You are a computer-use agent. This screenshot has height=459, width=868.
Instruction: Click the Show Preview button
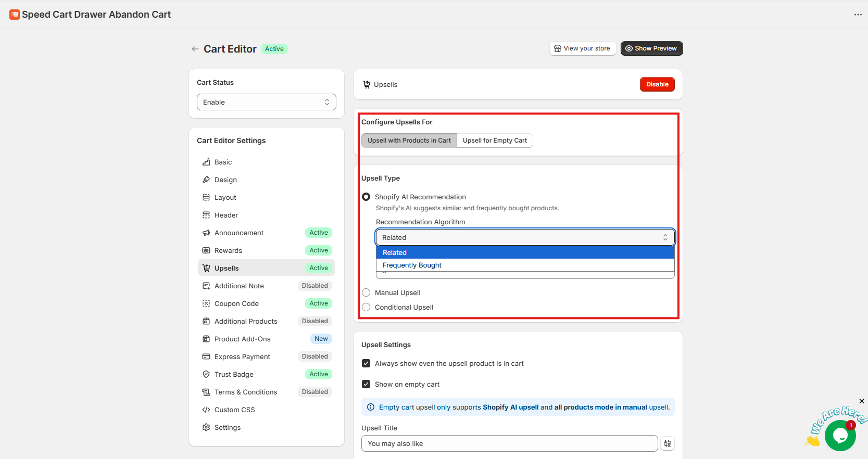[651, 48]
